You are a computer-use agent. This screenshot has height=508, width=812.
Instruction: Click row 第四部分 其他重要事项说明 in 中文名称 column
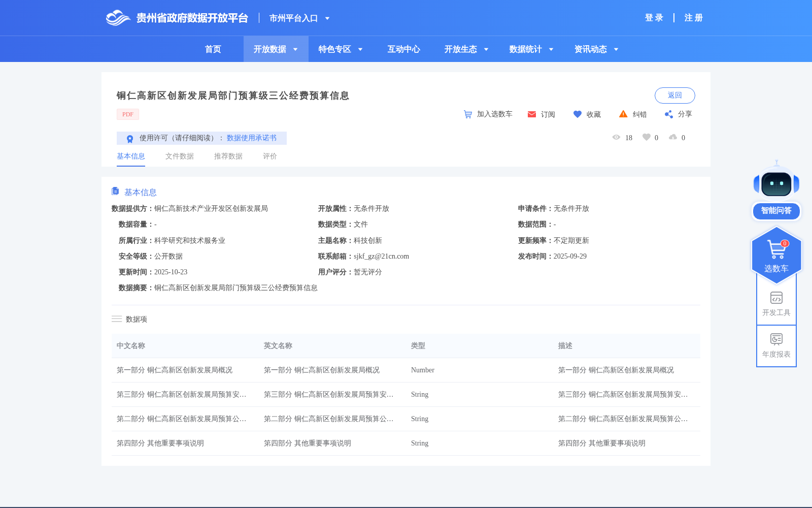[160, 443]
